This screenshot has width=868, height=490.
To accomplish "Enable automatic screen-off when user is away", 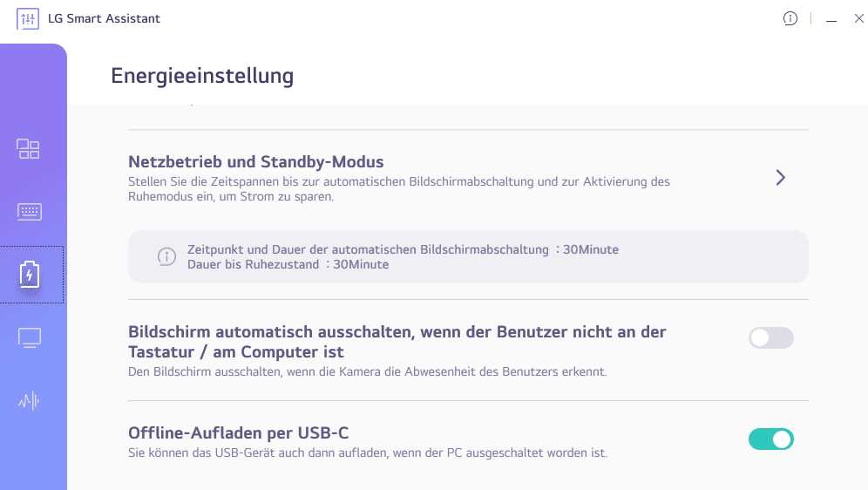I will (x=770, y=338).
